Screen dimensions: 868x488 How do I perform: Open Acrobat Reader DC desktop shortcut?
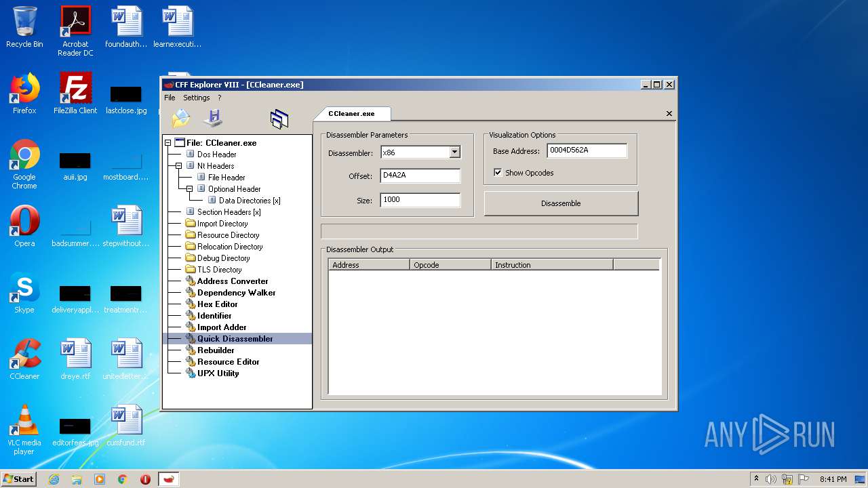[75, 31]
